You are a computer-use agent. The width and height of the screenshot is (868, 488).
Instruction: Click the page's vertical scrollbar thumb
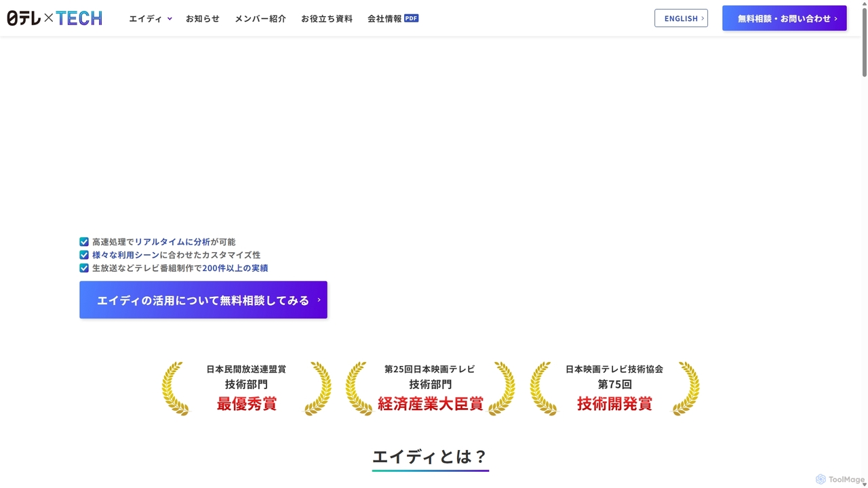click(865, 42)
